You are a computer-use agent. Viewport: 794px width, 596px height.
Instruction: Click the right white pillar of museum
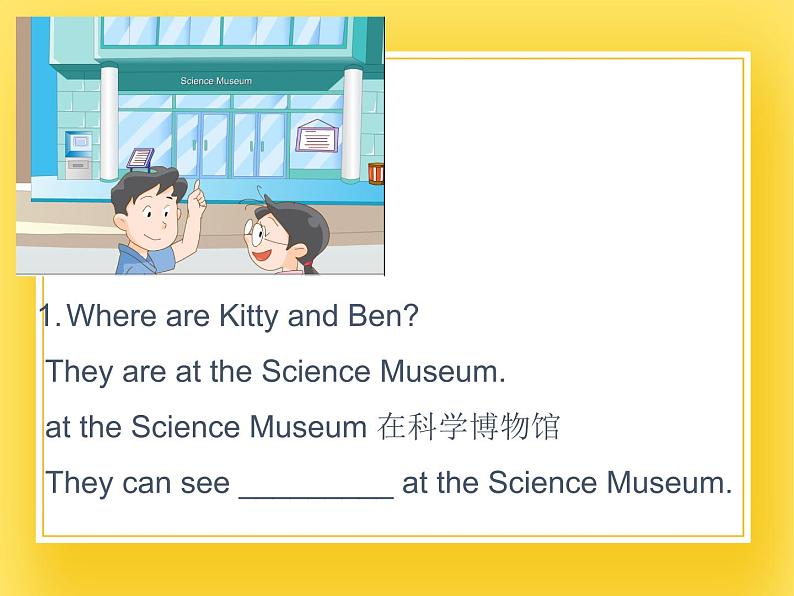coord(352,124)
